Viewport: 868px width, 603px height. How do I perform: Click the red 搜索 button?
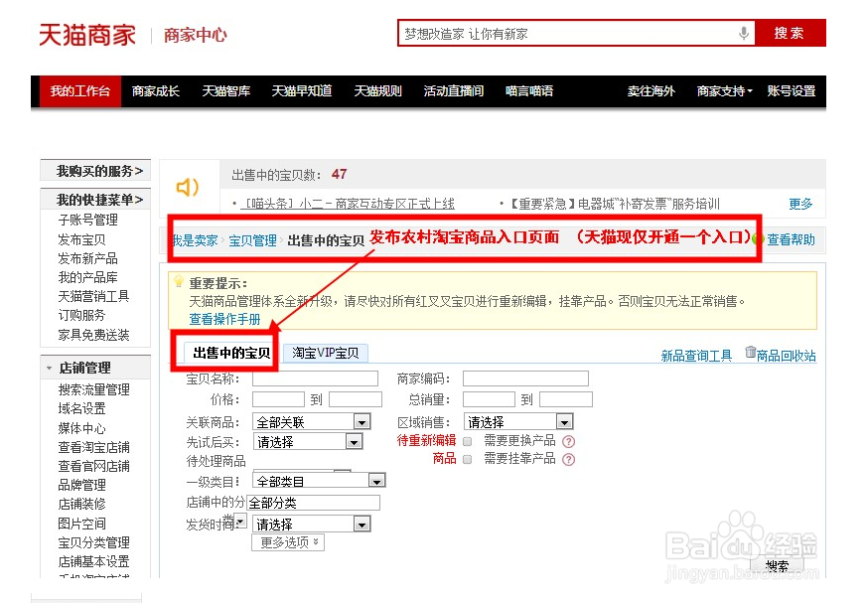coord(790,33)
